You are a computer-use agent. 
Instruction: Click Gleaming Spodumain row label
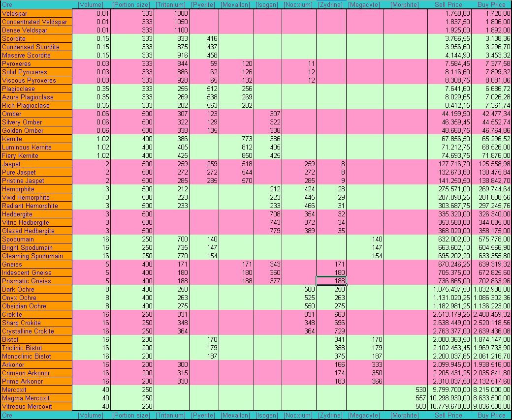(x=36, y=256)
